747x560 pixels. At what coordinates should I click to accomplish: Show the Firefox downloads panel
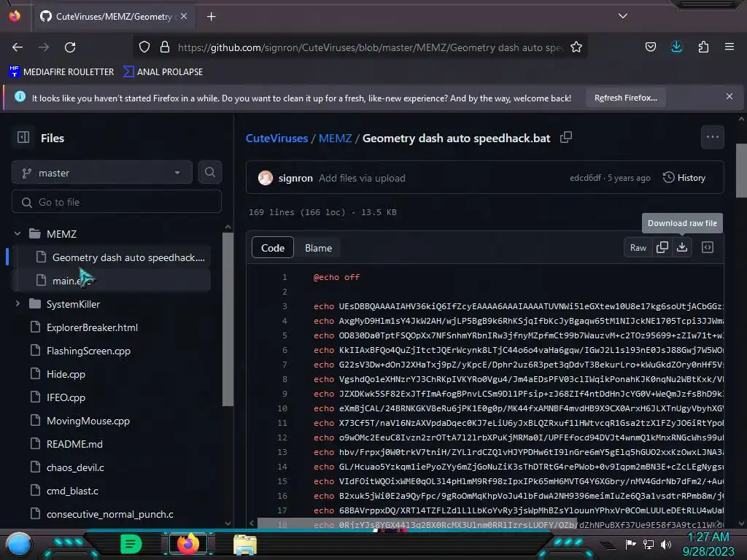click(x=676, y=47)
